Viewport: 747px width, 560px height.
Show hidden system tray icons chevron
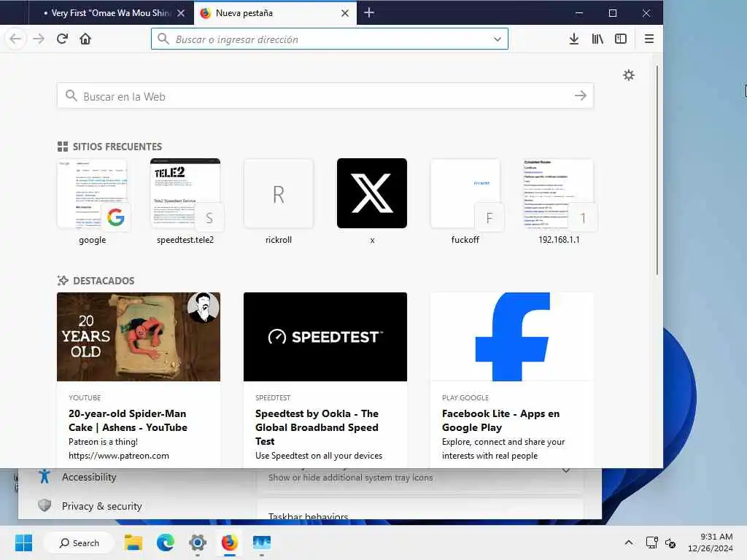click(x=629, y=542)
